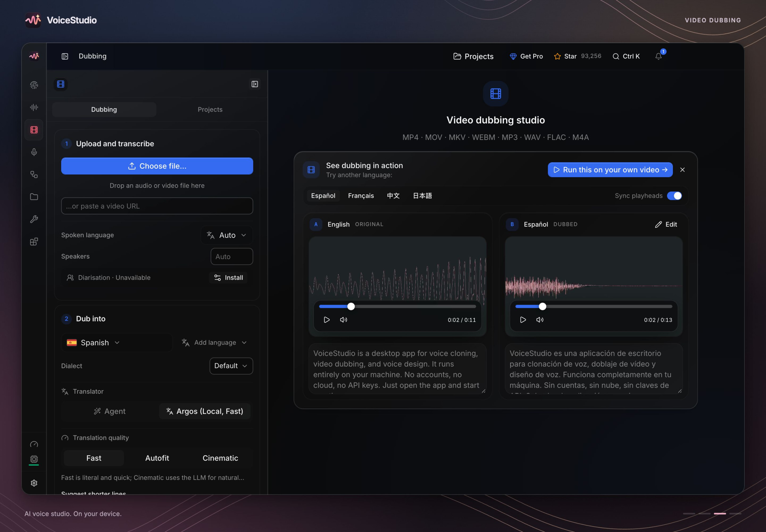Select the Agent translator option
The height and width of the screenshot is (532, 766).
(110, 411)
